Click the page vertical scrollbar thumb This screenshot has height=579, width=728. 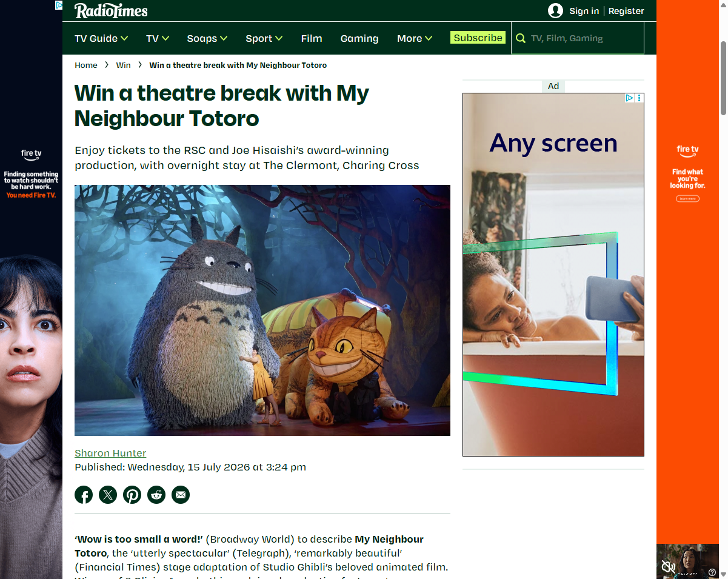723,78
